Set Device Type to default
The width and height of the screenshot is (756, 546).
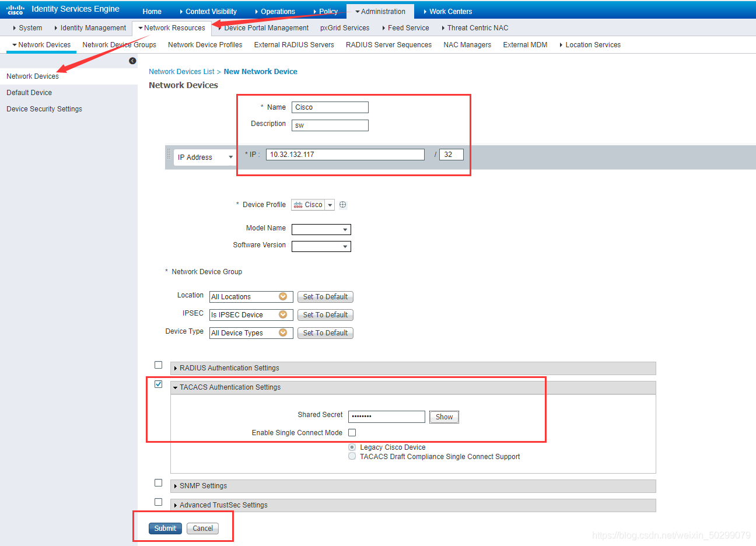325,333
